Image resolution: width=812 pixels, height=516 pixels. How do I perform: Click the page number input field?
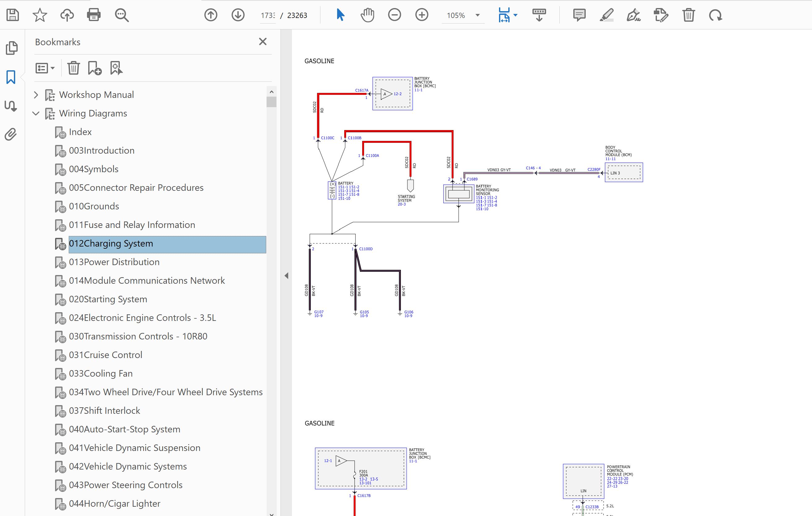tap(268, 15)
